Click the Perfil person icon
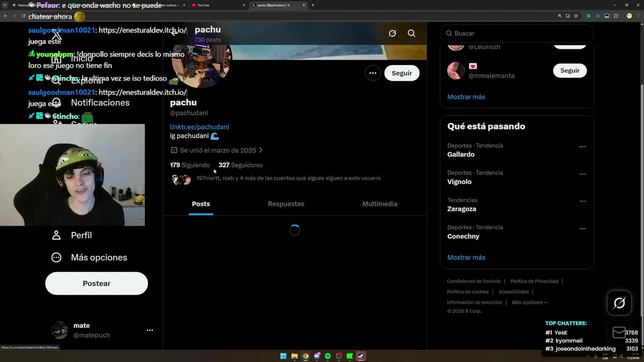This screenshot has width=644, height=362. [56, 235]
